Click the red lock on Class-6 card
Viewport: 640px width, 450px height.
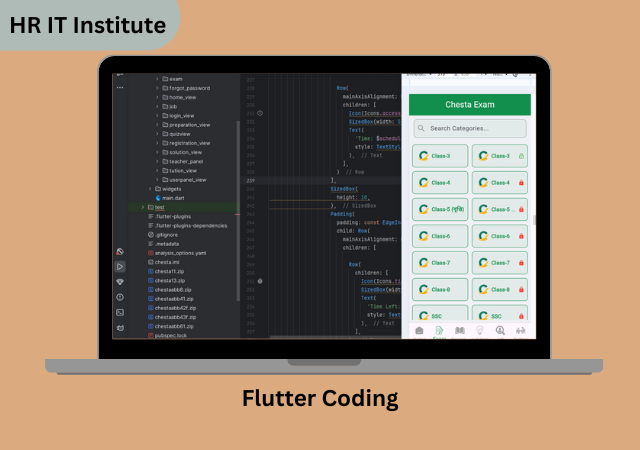pos(521,236)
